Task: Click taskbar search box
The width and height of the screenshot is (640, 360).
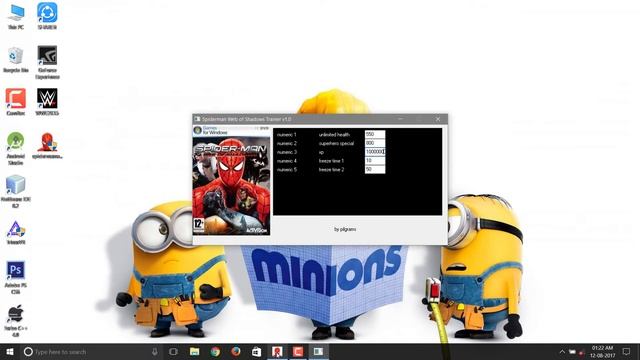Action: coord(91,351)
